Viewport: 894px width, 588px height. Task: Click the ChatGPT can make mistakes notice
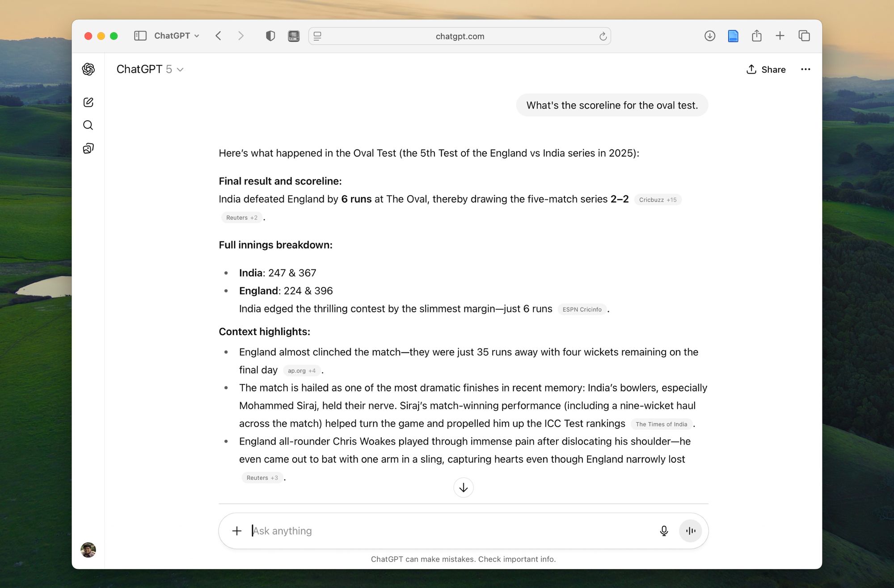click(x=464, y=559)
